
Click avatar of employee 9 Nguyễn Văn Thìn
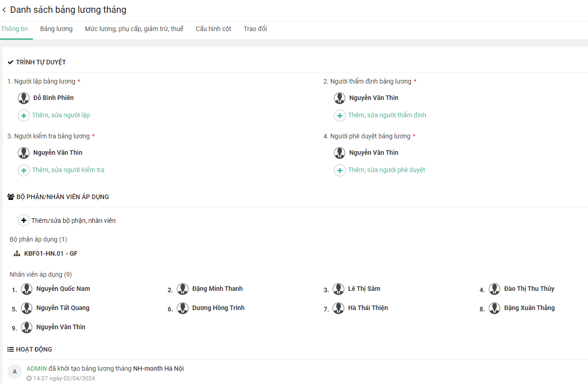[x=27, y=327]
